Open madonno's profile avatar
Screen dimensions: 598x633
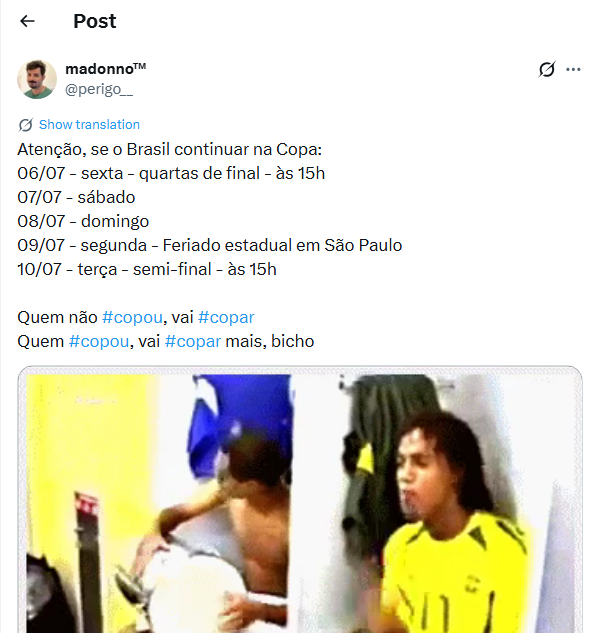coord(37,80)
